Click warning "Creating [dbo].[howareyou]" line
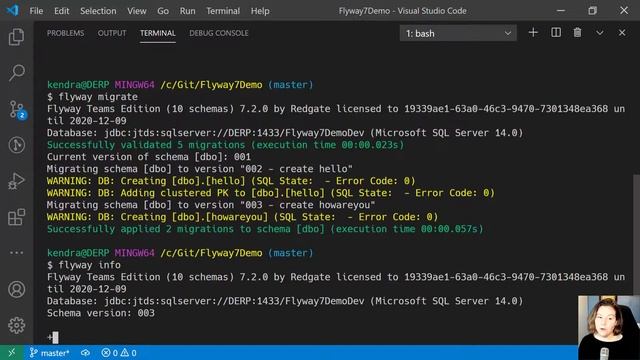 [x=242, y=217]
